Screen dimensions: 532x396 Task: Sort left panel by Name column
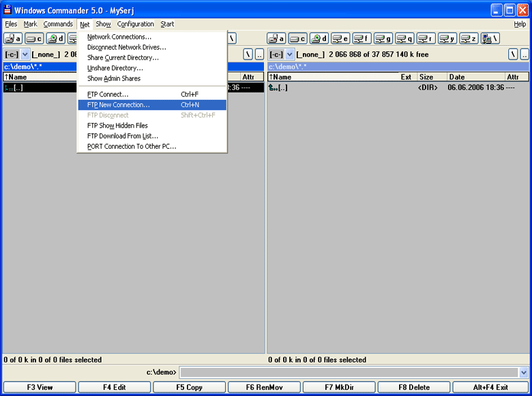click(x=40, y=77)
